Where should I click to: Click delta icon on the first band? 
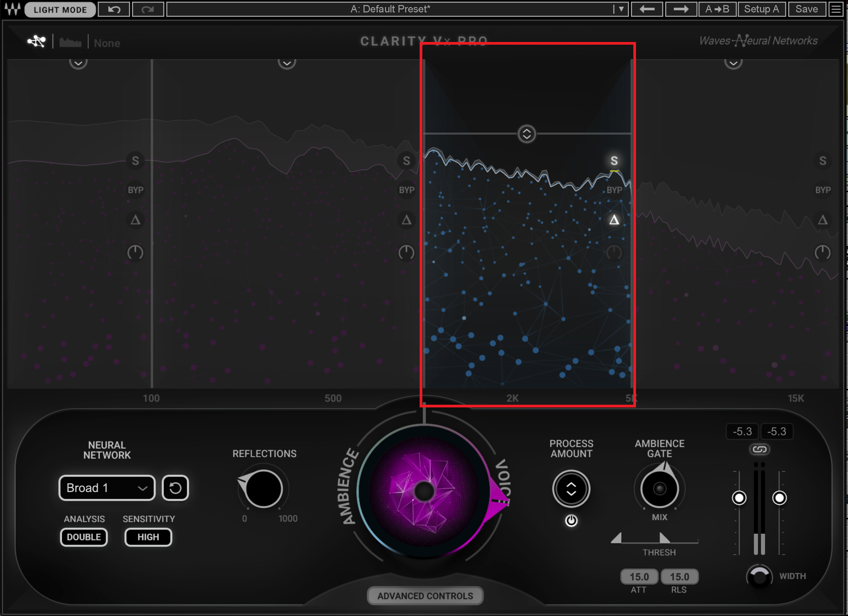[x=135, y=220]
